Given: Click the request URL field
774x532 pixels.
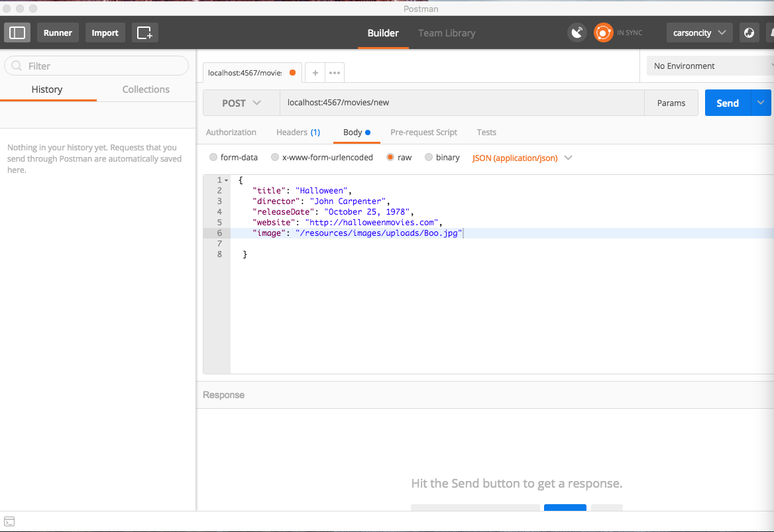Looking at the screenshot, I should pos(462,103).
